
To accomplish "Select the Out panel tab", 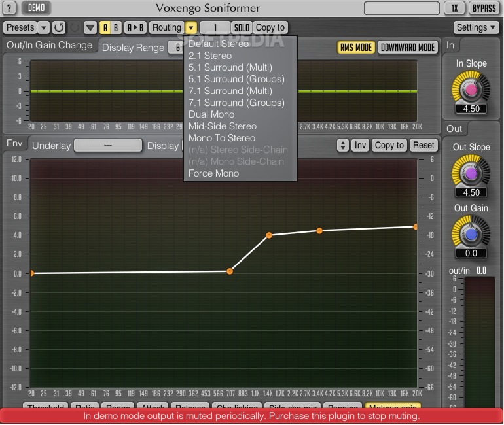I will click(x=454, y=129).
